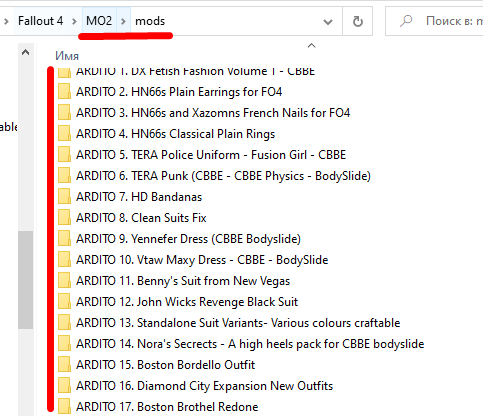Viewport: 483px width, 416px height.
Task: Select folder icon of ARDITO 17. Boston Brothel Redone
Action: click(x=64, y=407)
